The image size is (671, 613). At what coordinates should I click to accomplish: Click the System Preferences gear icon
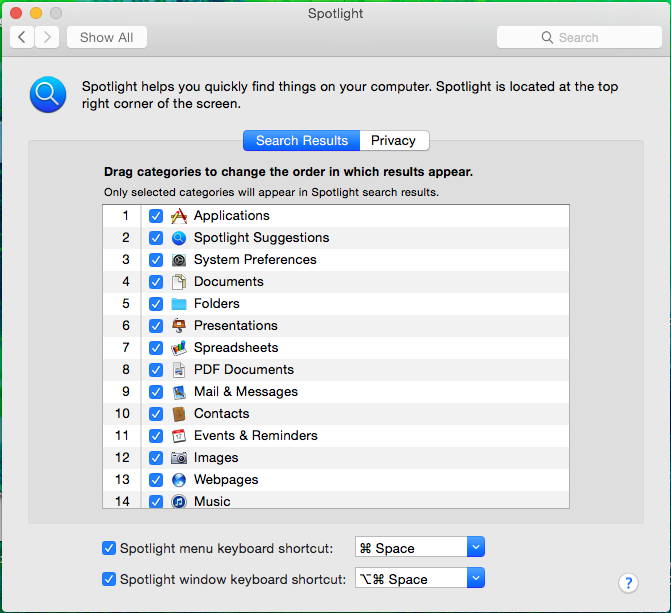click(x=179, y=260)
